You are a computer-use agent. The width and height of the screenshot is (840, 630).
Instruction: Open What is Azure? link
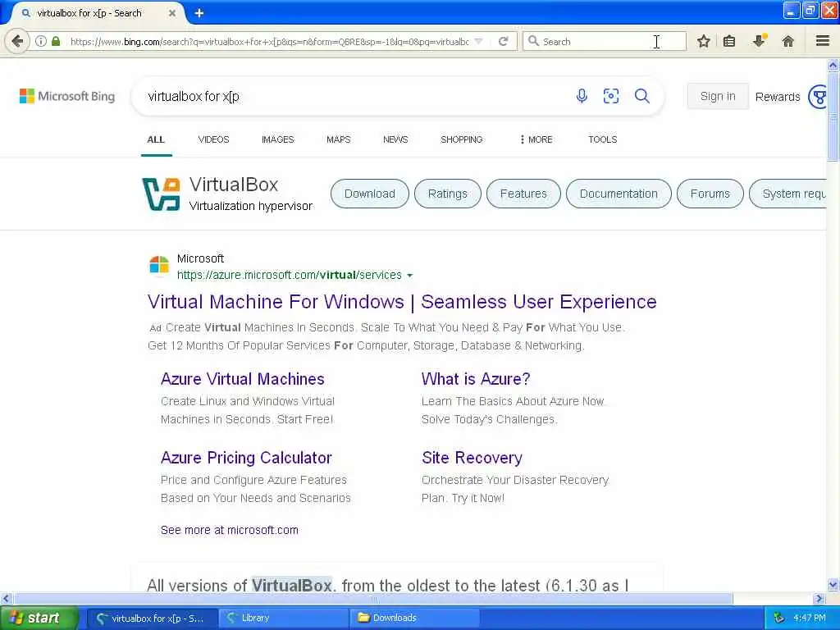[x=476, y=379]
